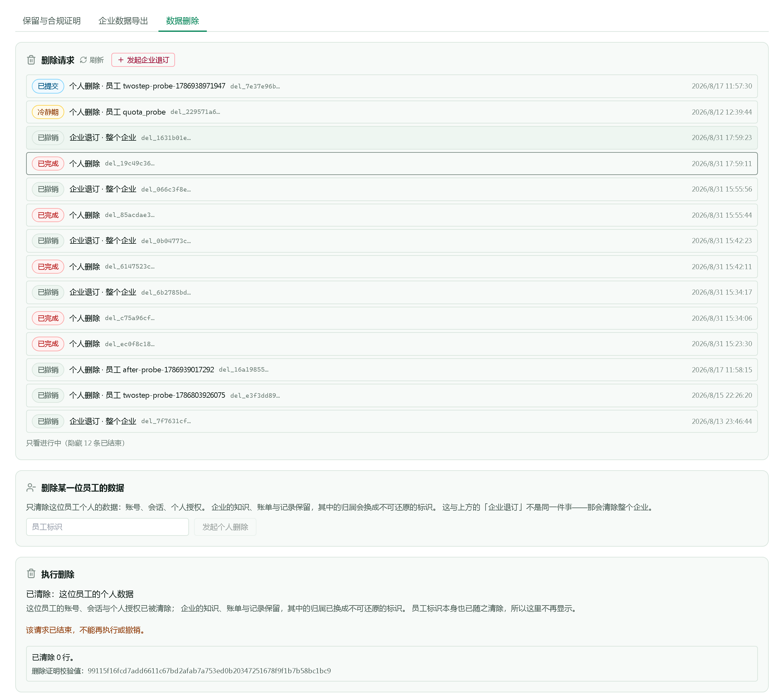This screenshot has width=784, height=700.
Task: Click the 冷静期 status badge
Action: (x=48, y=112)
